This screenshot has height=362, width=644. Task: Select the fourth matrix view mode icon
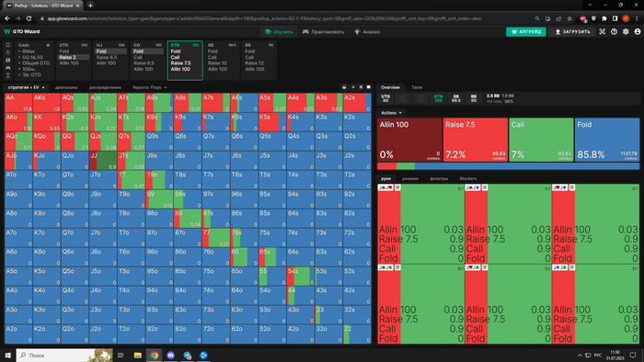368,87
